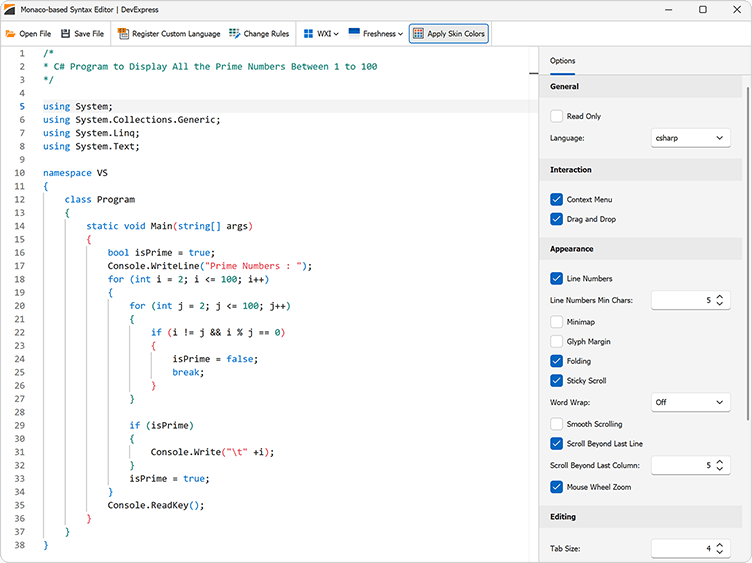Open the Word Wrap Off dropdown
752x563 pixels.
click(x=691, y=402)
